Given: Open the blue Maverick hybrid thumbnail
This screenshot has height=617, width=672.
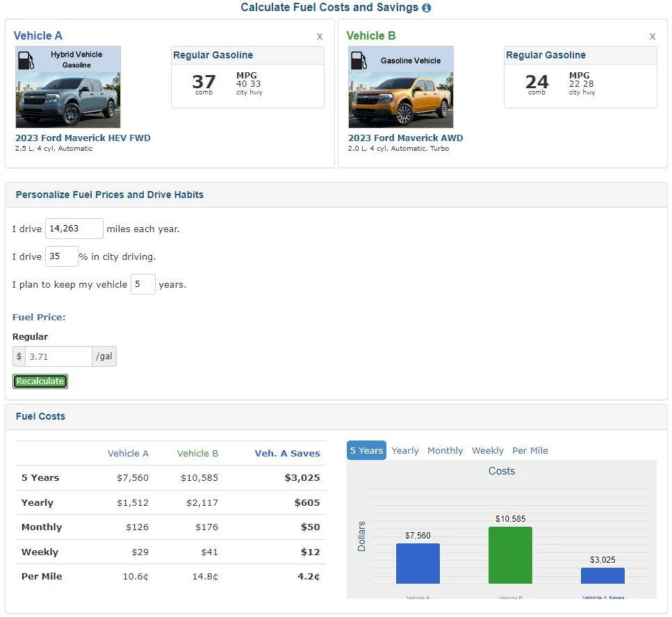Looking at the screenshot, I should (x=68, y=87).
